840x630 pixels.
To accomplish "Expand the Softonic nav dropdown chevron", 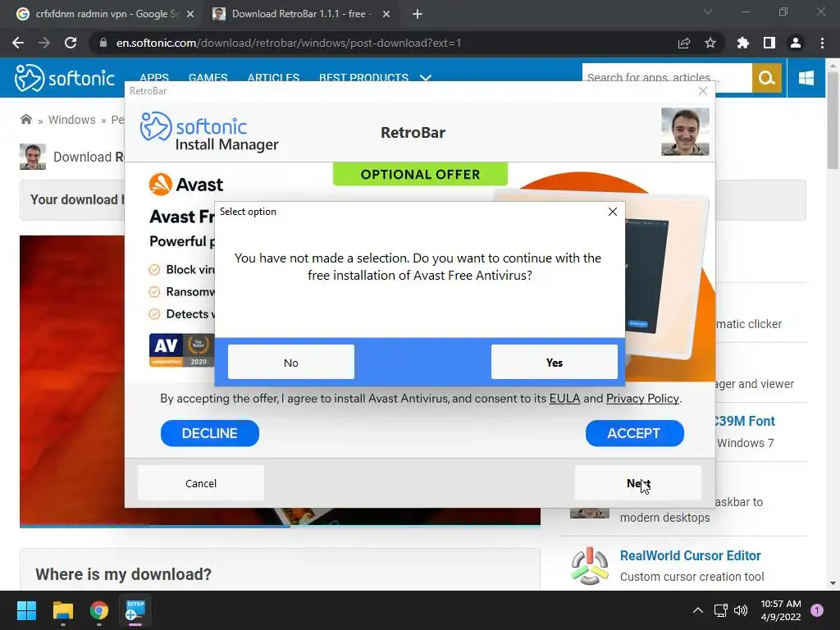I will [426, 78].
